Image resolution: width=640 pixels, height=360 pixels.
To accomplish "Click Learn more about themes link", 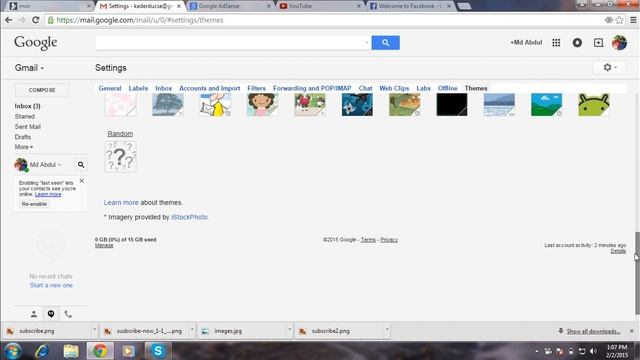I will [121, 202].
